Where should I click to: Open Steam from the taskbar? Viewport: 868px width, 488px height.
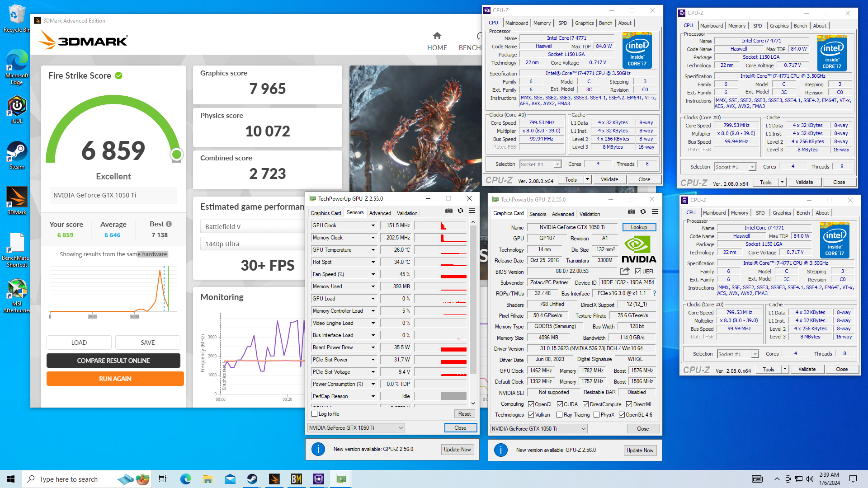[x=252, y=479]
